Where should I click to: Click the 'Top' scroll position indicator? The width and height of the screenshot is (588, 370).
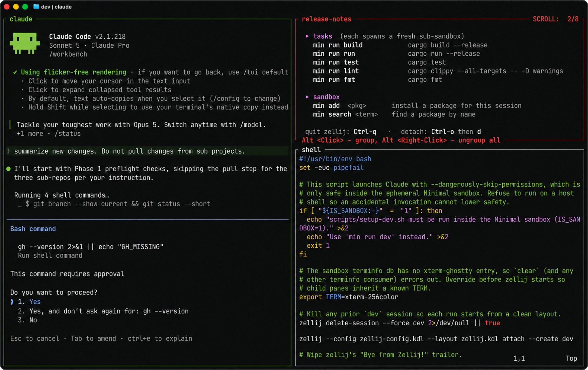click(x=571, y=358)
